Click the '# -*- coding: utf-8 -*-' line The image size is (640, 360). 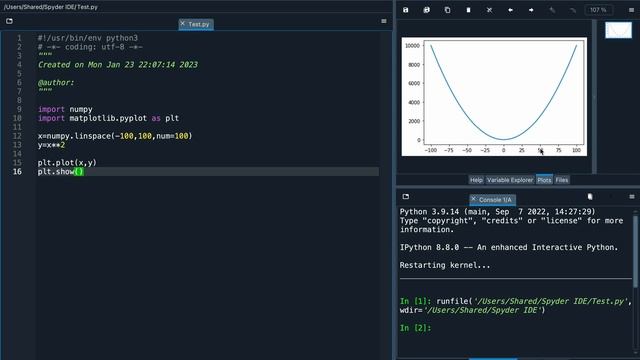click(x=90, y=47)
